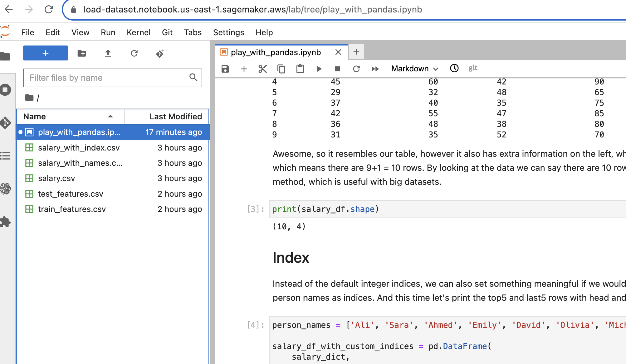Interrupt the kernel with stop button
626x364 pixels.
[338, 69]
